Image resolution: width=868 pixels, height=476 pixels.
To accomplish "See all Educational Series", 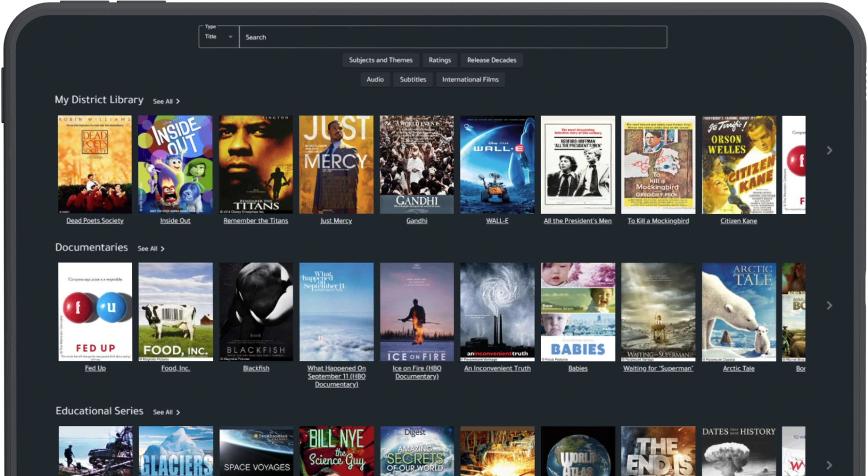I will [x=166, y=413].
